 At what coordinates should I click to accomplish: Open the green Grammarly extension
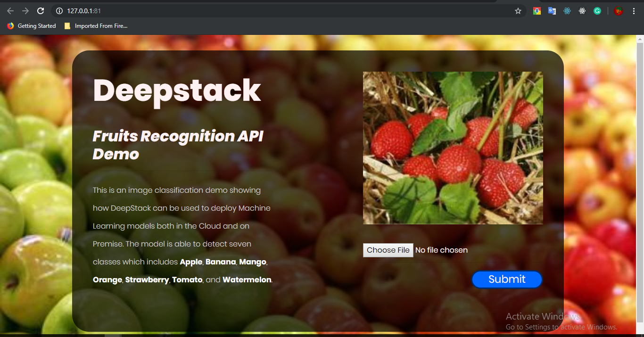(x=597, y=11)
